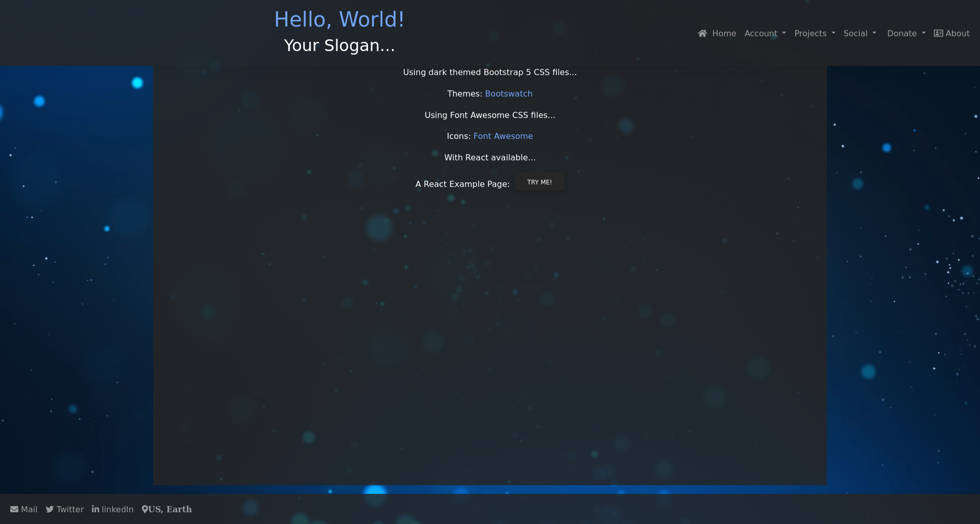Click the Your Slogan... text
Image resolution: width=980 pixels, height=524 pixels.
click(339, 45)
